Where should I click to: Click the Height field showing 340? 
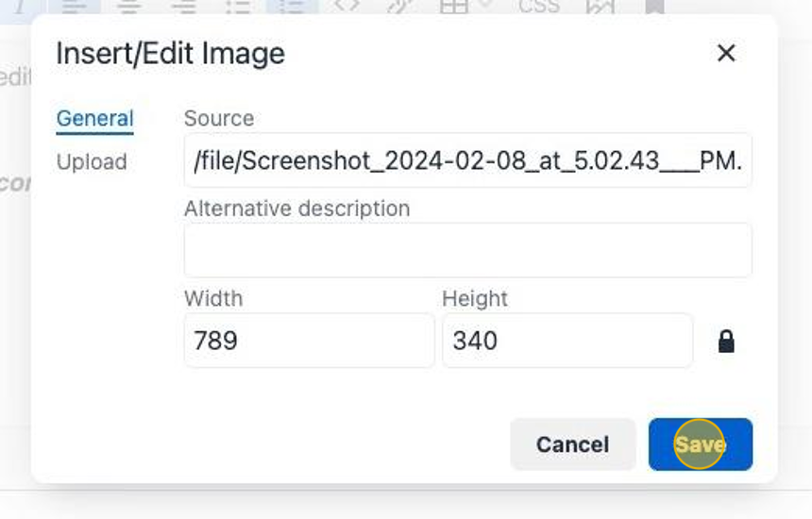(x=567, y=341)
